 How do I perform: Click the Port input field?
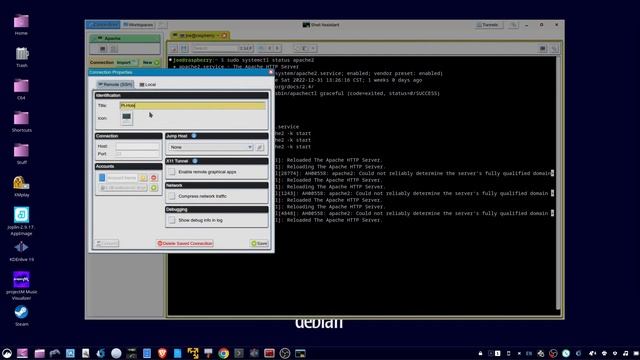[x=137, y=154]
